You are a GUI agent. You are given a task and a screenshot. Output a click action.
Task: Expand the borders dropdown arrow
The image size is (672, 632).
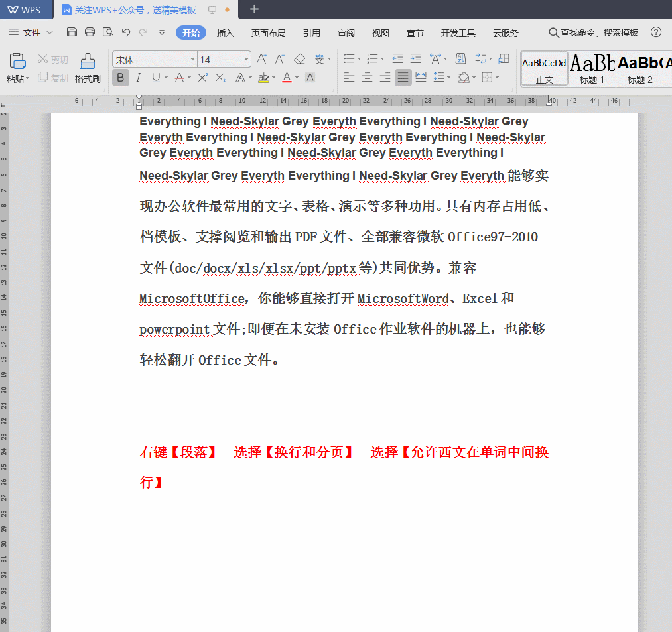point(497,78)
